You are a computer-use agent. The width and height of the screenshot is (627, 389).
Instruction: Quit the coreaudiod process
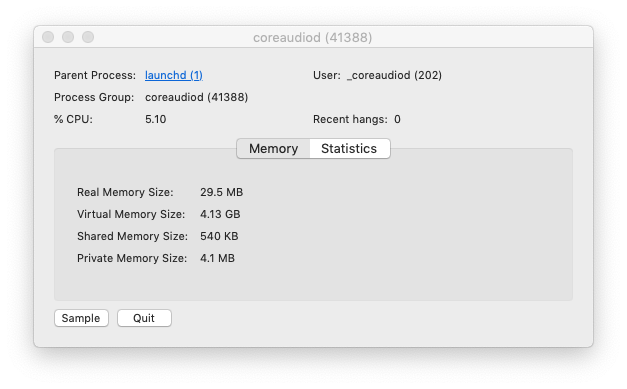144,318
